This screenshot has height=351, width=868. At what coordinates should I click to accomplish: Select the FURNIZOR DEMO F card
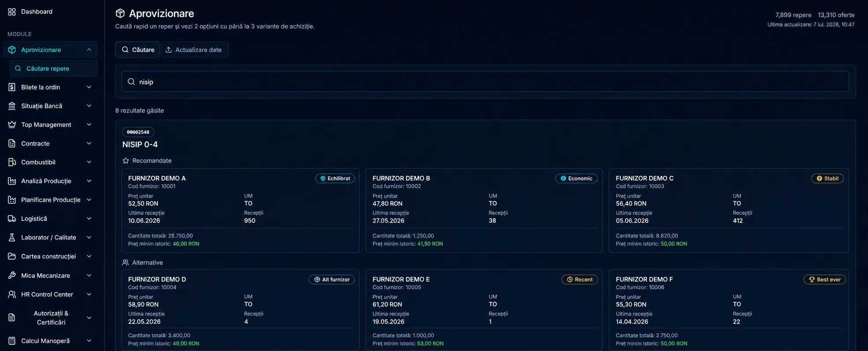click(729, 311)
